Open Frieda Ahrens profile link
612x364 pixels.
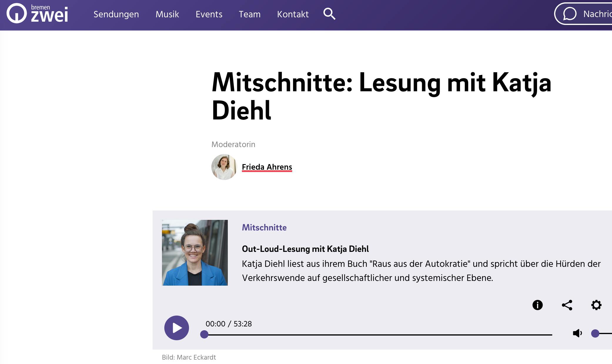tap(267, 167)
